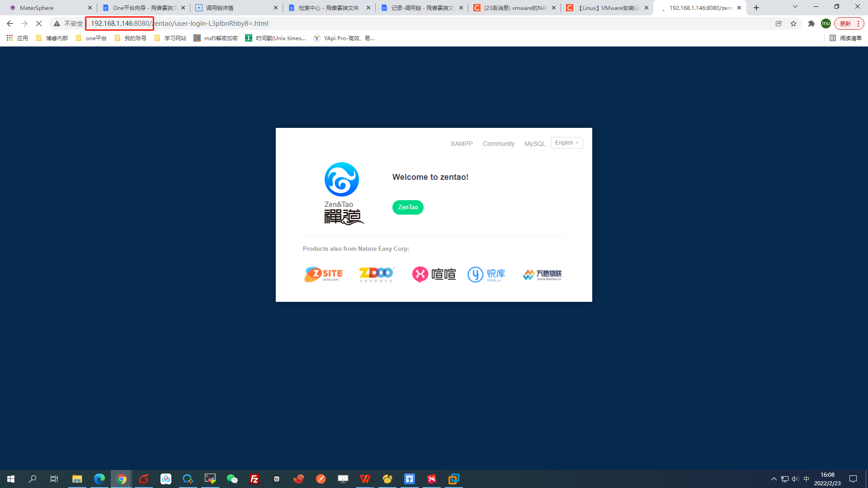Open Task View on taskbar
Image resolution: width=868 pixels, height=488 pixels.
pos(54,479)
